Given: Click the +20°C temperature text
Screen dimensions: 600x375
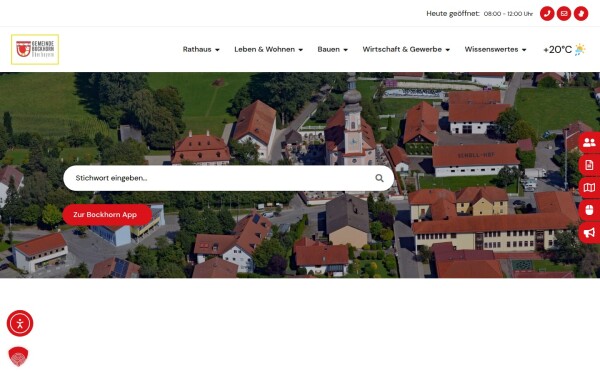Looking at the screenshot, I should click(558, 50).
